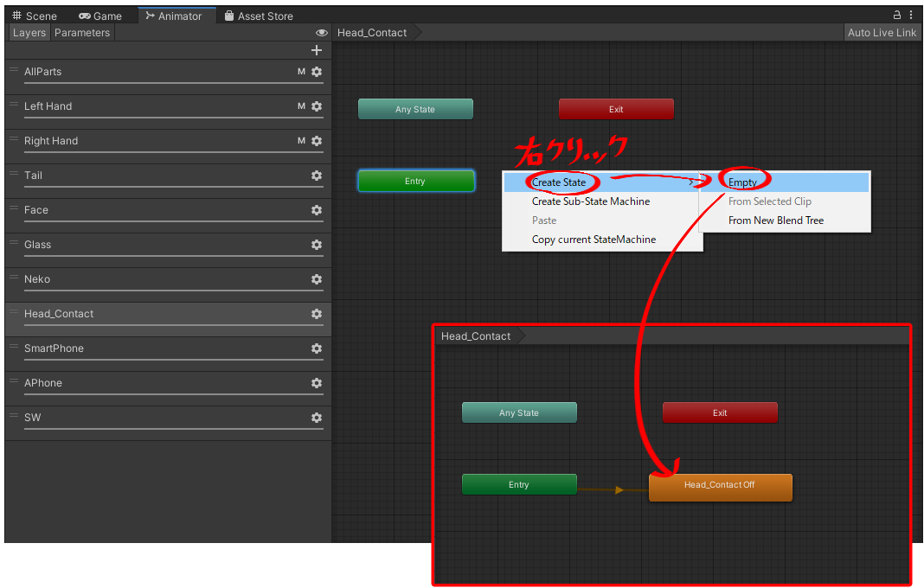Click the lock icon in top right
The image size is (924, 588).
pyautogui.click(x=897, y=16)
